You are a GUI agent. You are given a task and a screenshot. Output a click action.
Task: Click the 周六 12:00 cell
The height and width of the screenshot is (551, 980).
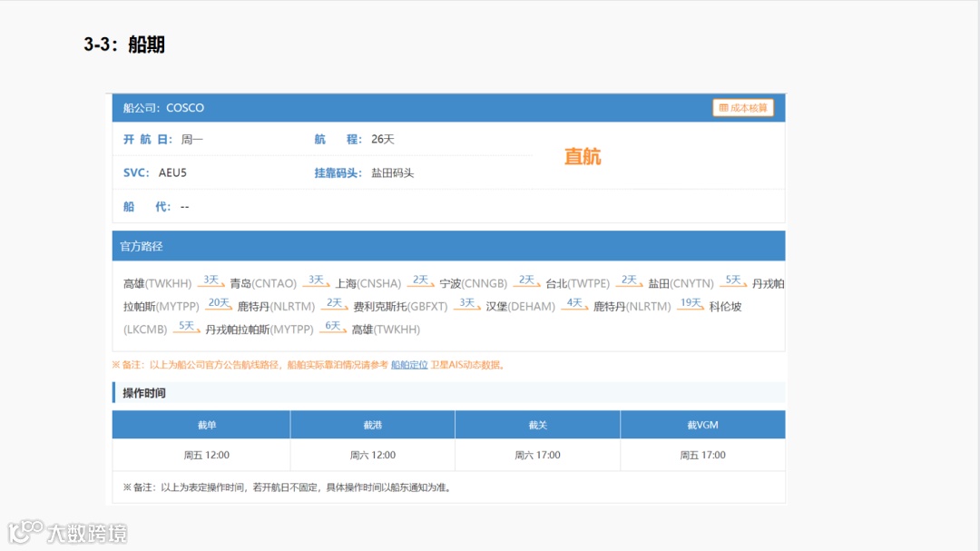click(x=373, y=456)
